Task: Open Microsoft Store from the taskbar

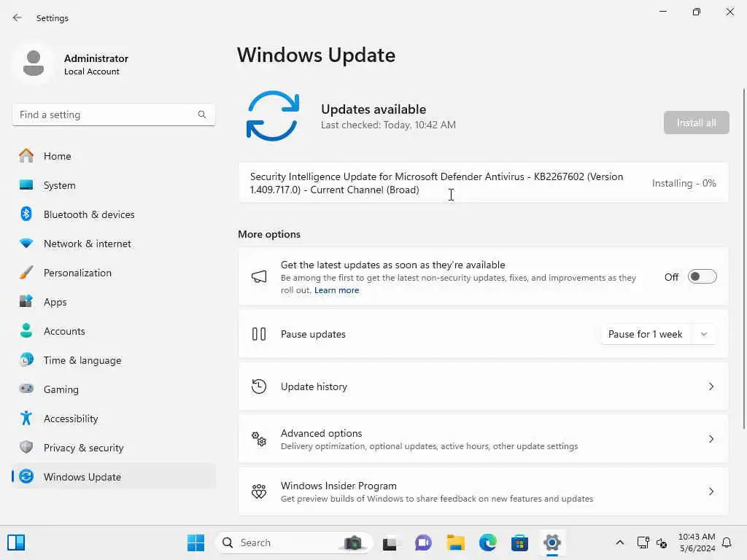Action: 519,542
